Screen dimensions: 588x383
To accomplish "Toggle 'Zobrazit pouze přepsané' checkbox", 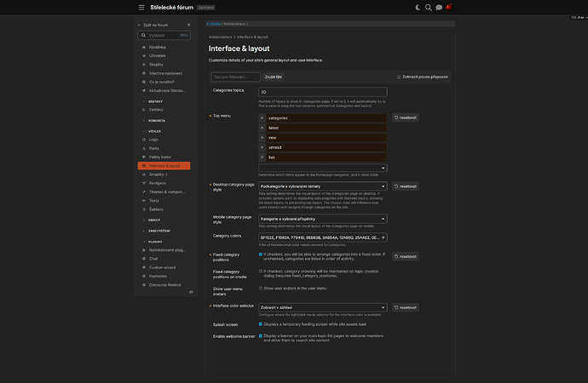I will [x=399, y=77].
